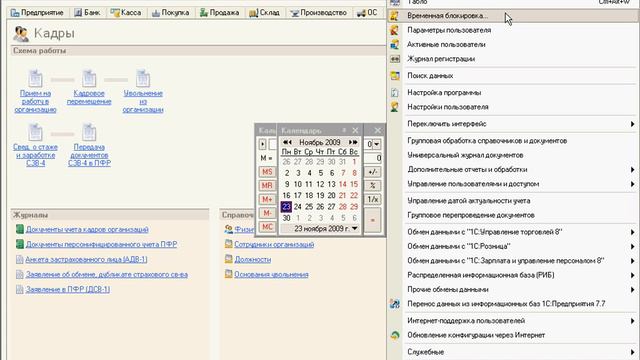Select 15 in November calendar
This screenshot has height=360, width=640.
354,184
